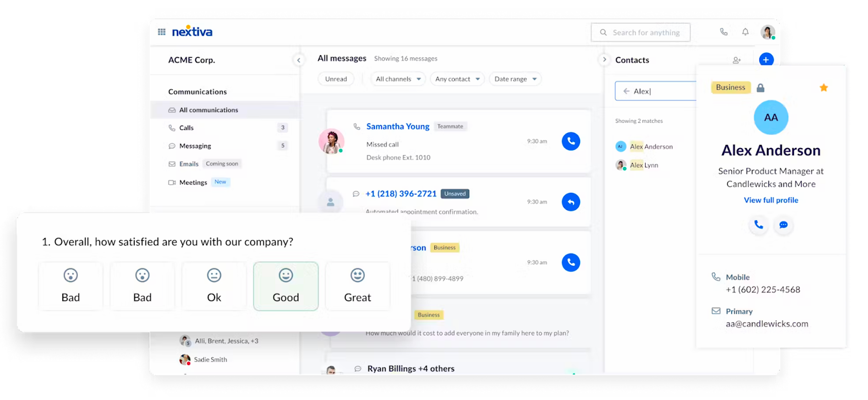
Task: Start chat with Alex Anderson message icon
Action: [783, 225]
